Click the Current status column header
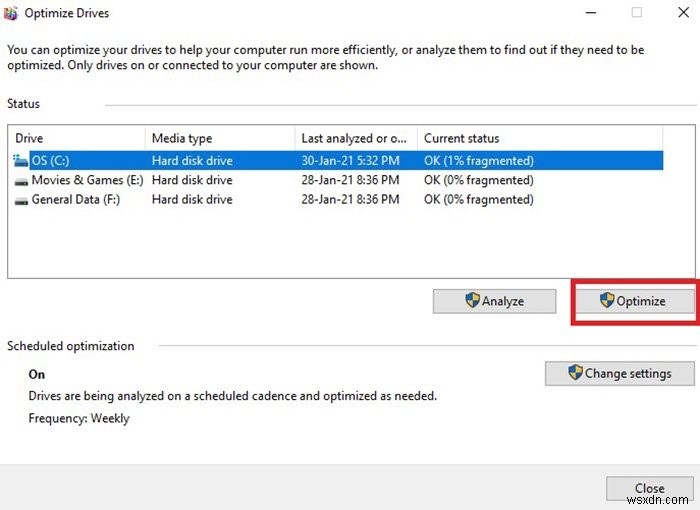This screenshot has width=700, height=510. pos(540,138)
